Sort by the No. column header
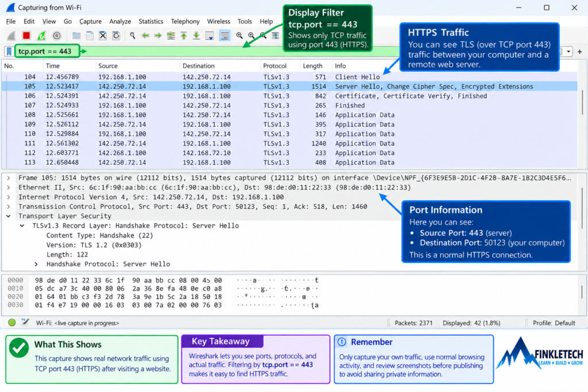 coord(22,66)
